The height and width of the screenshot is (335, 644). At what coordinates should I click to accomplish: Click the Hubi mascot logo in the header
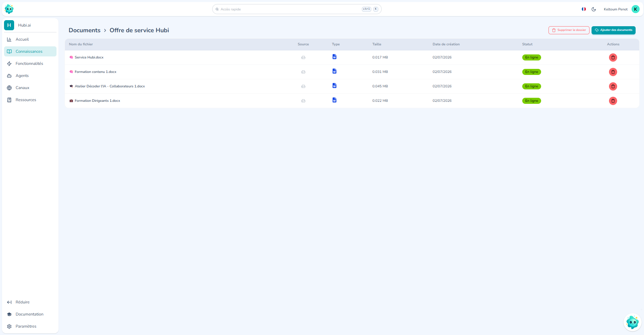(9, 9)
